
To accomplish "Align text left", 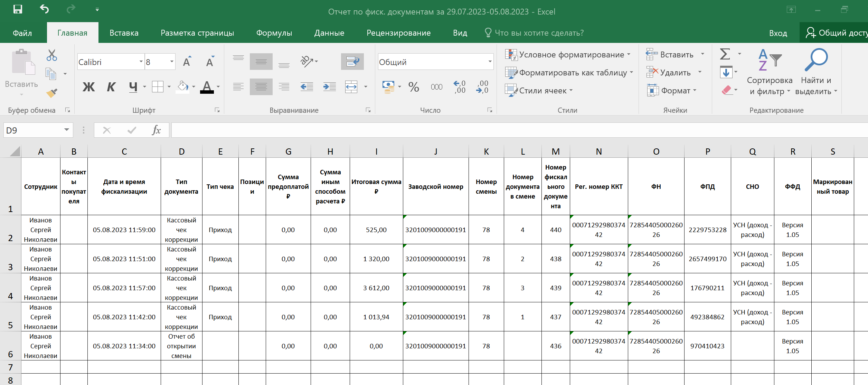I will [x=238, y=86].
